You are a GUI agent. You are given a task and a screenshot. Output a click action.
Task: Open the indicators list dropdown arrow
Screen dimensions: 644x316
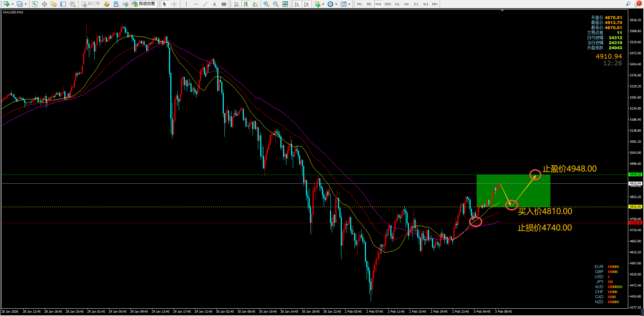pos(323,4)
